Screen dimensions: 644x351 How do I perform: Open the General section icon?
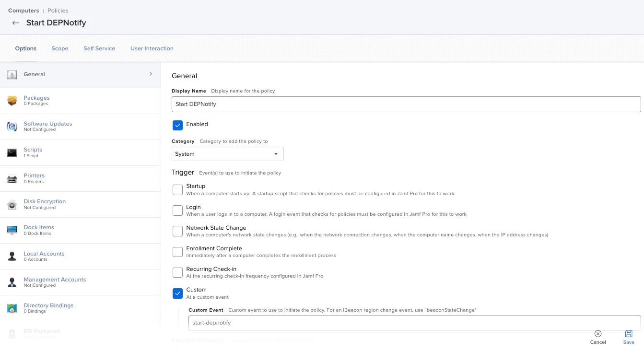point(12,74)
